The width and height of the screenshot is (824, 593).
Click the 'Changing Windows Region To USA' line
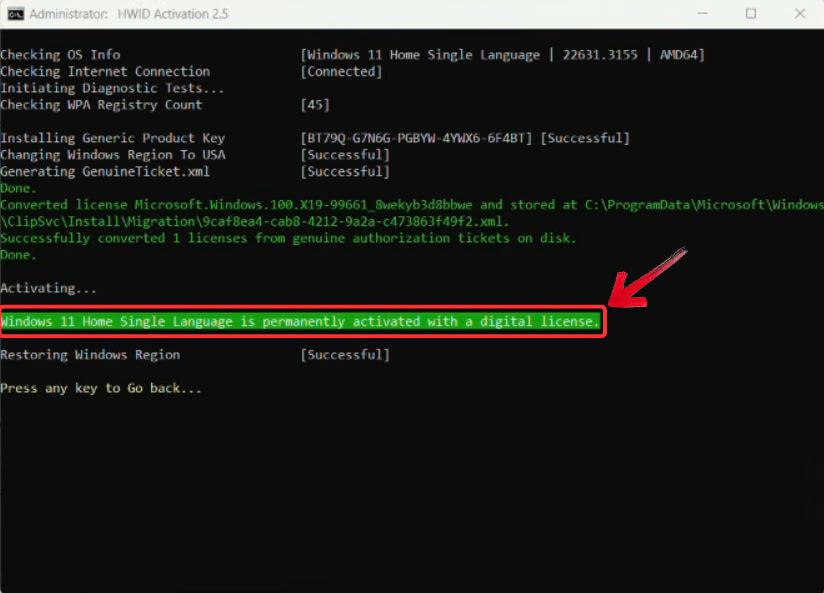coord(112,155)
